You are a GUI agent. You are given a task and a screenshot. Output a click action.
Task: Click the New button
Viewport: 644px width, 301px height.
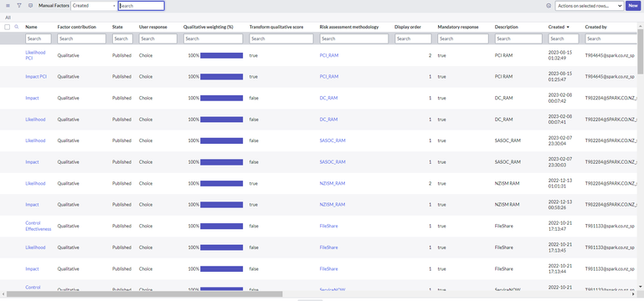(x=633, y=6)
